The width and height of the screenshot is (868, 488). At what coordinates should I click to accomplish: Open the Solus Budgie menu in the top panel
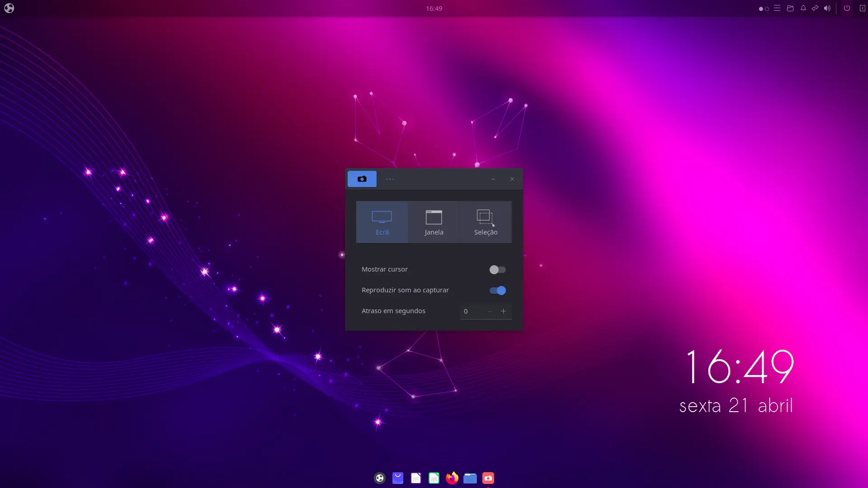tap(9, 8)
